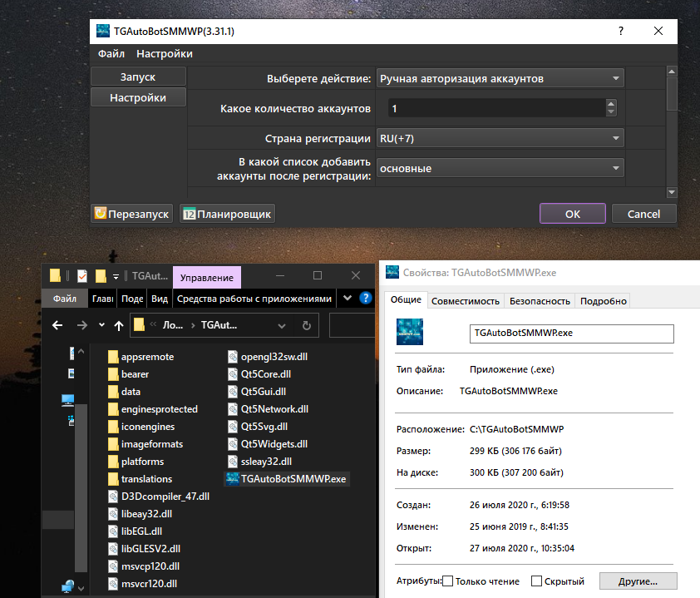Click the file name field in properties
This screenshot has height=598, width=700.
point(571,334)
